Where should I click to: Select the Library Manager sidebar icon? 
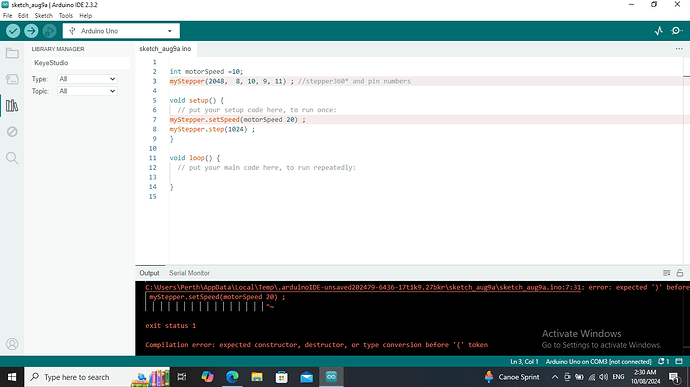point(12,106)
